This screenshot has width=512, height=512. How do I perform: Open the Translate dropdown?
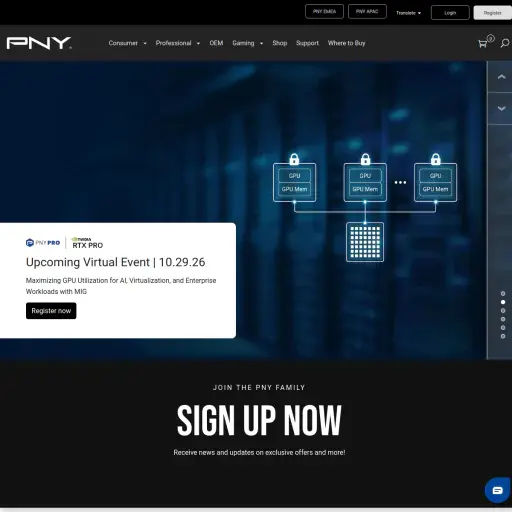(x=408, y=13)
